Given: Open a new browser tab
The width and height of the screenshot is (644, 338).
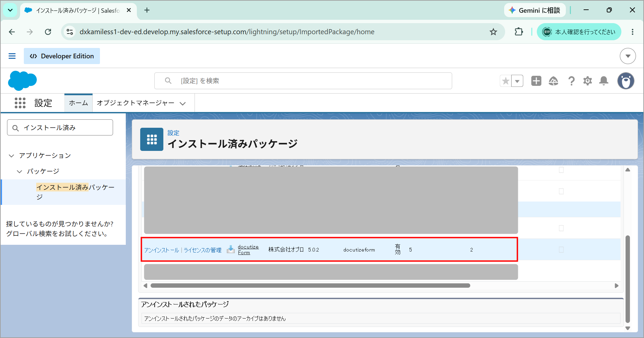Looking at the screenshot, I should (147, 10).
